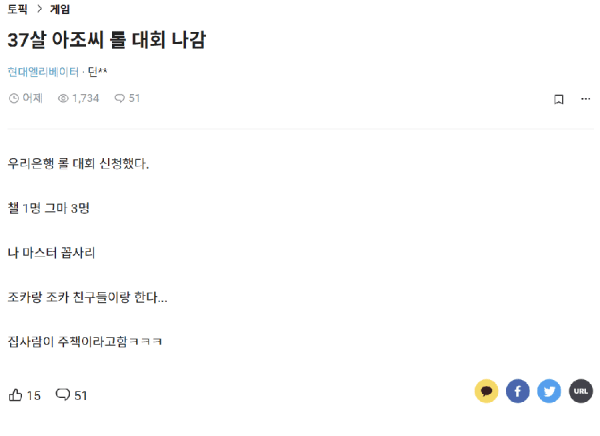
Task: Like the post with the thumbs-up icon
Action: tap(15, 394)
